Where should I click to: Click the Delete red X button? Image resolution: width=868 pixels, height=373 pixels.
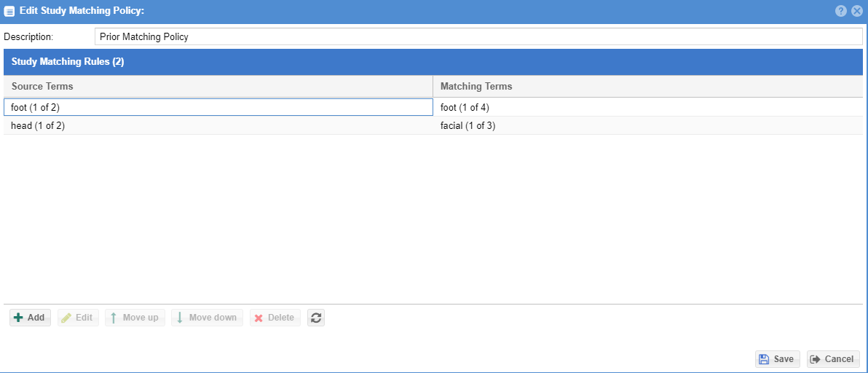[275, 318]
